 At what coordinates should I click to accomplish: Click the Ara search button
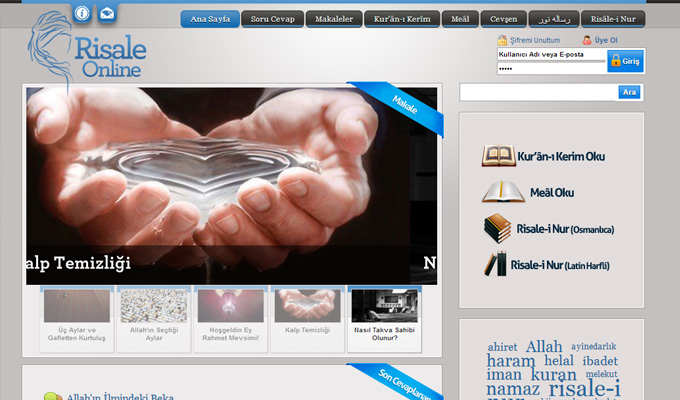(x=629, y=92)
